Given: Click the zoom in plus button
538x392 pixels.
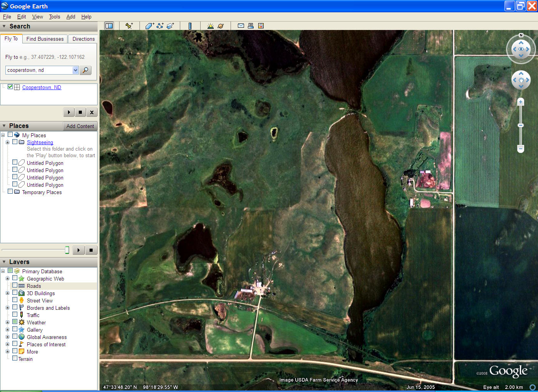Looking at the screenshot, I should [521, 102].
